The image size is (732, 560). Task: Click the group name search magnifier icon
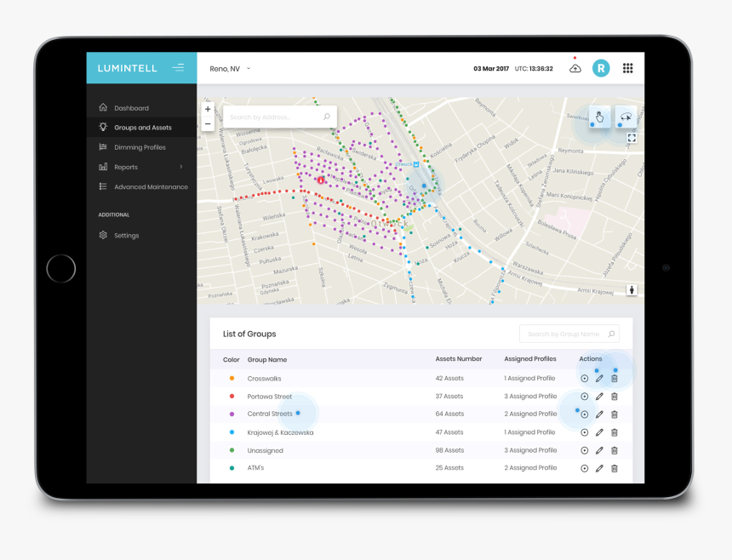(611, 334)
